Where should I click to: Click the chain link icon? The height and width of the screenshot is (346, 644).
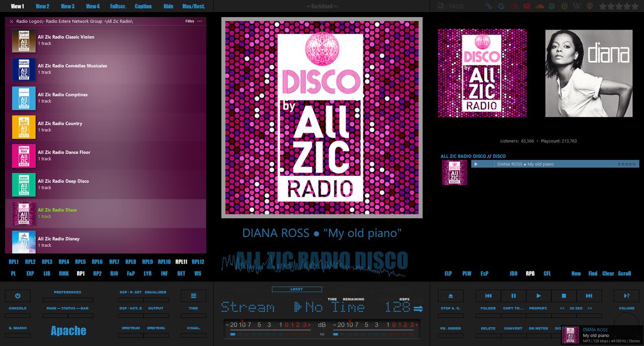pos(489,6)
